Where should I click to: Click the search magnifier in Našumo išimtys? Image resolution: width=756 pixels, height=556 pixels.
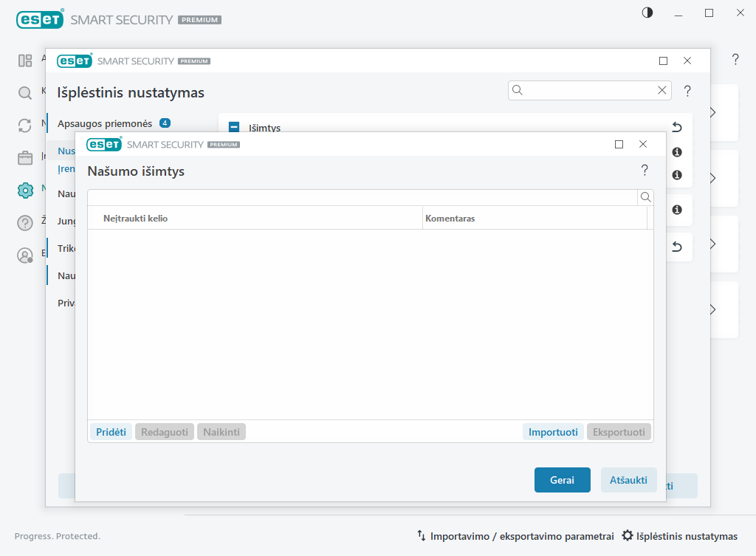[x=645, y=197]
